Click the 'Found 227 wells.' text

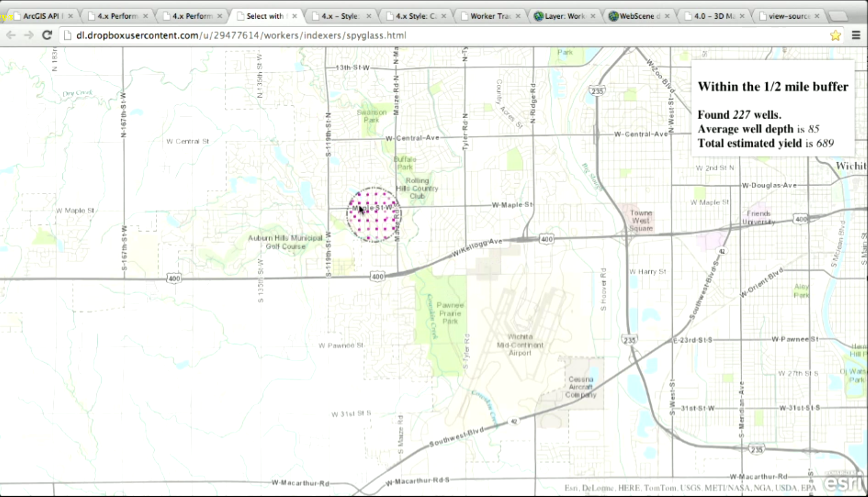coord(739,115)
